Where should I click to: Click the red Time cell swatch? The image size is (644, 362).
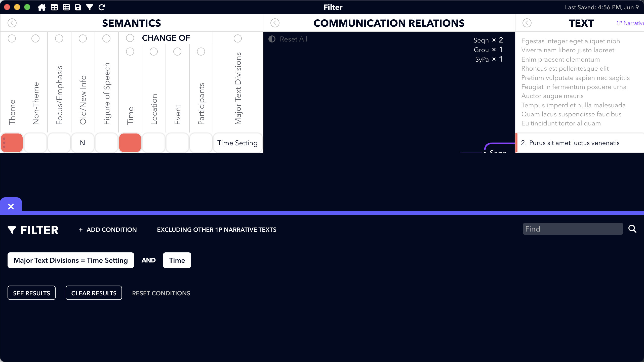(x=130, y=143)
